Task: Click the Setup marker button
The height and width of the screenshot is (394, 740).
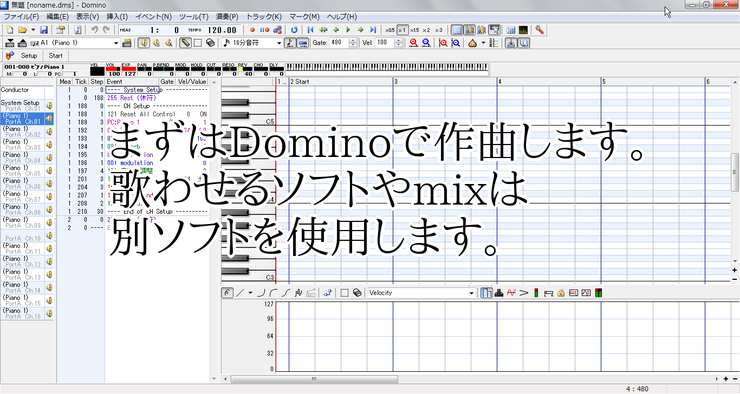Action: [x=29, y=56]
